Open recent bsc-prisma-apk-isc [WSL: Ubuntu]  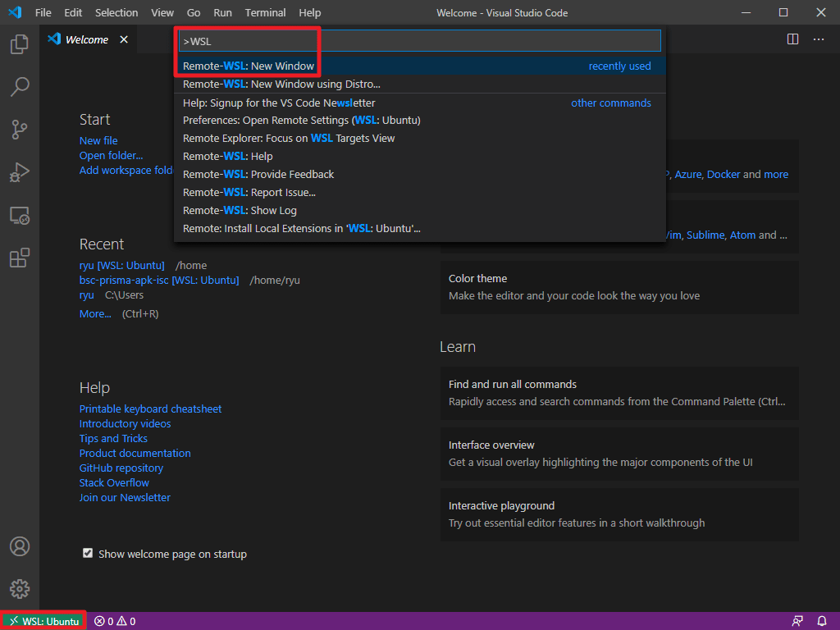tap(159, 281)
